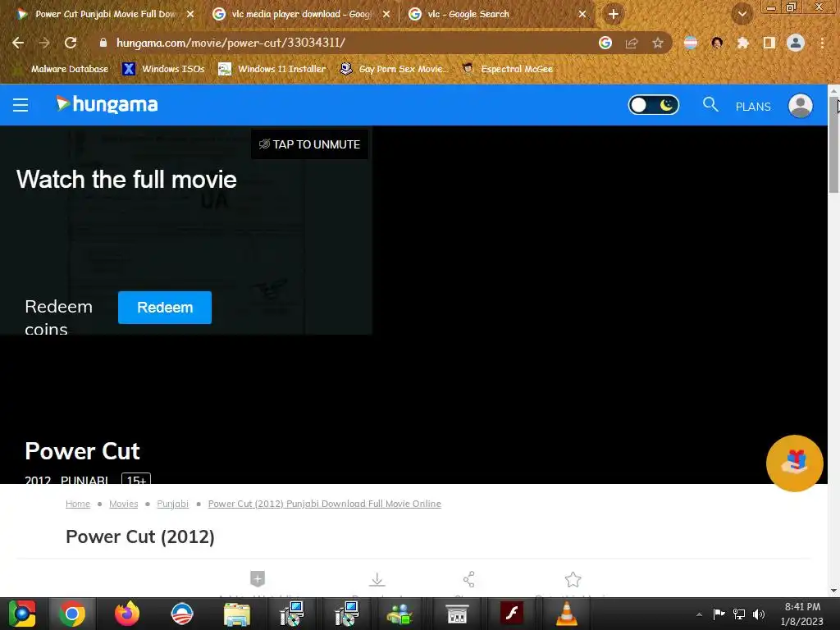Screen dimensions: 840x630
Task: Click the Power Cut (2012) heading
Action: (139, 536)
